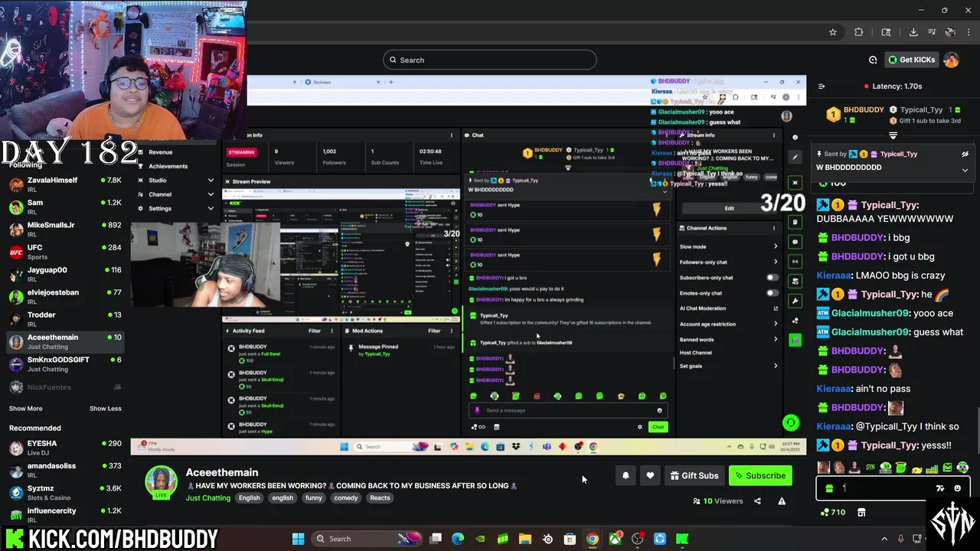Screen dimensions: 980x551
Task: Open the ZavalaHimself channel in Following
Action: pos(65,185)
